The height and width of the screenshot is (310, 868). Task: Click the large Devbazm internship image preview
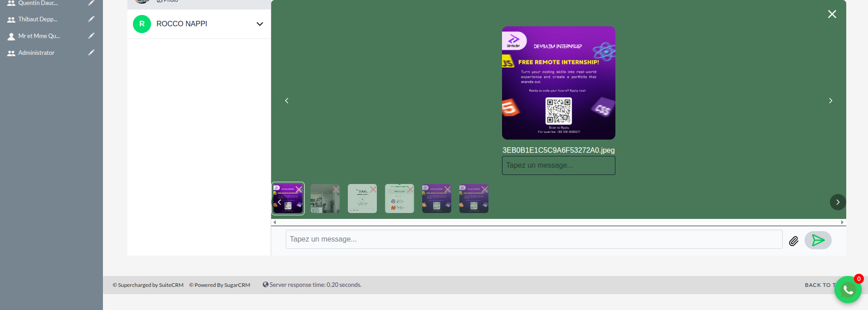click(x=559, y=83)
